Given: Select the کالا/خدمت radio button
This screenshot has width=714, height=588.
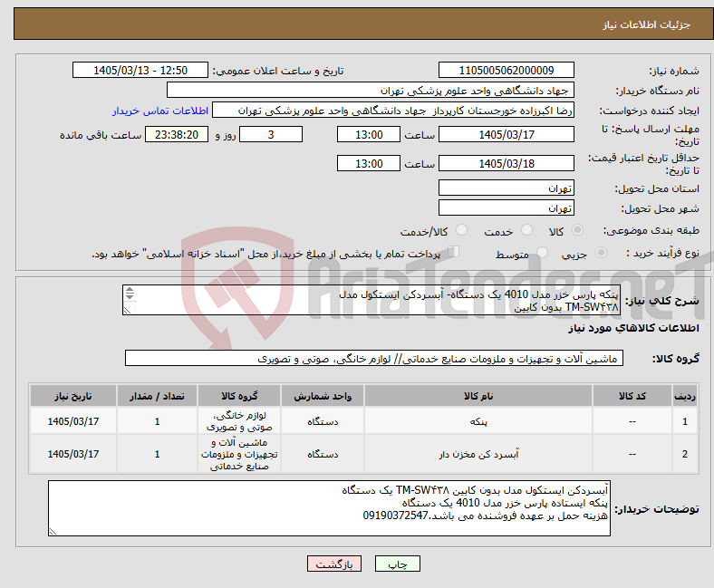Looking at the screenshot, I should tap(462, 230).
